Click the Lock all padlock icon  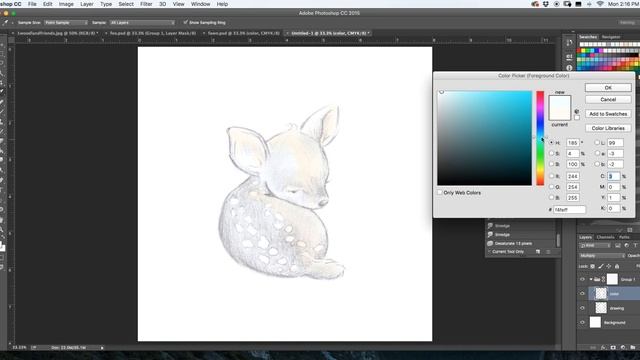pyautogui.click(x=617, y=267)
